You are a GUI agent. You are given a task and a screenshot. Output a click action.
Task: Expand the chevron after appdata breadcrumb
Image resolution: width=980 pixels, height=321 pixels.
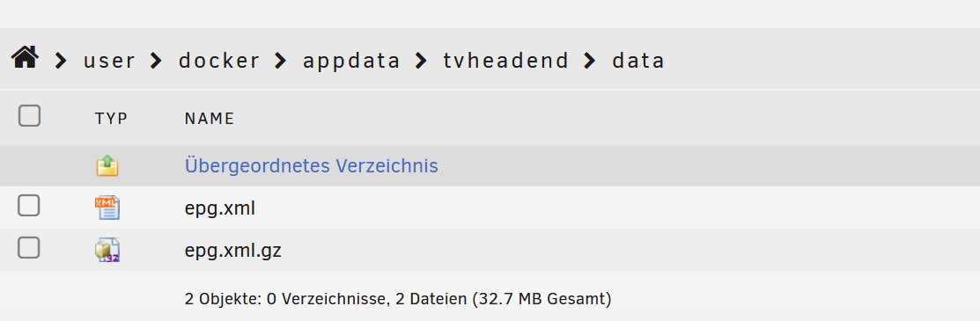pyautogui.click(x=421, y=61)
